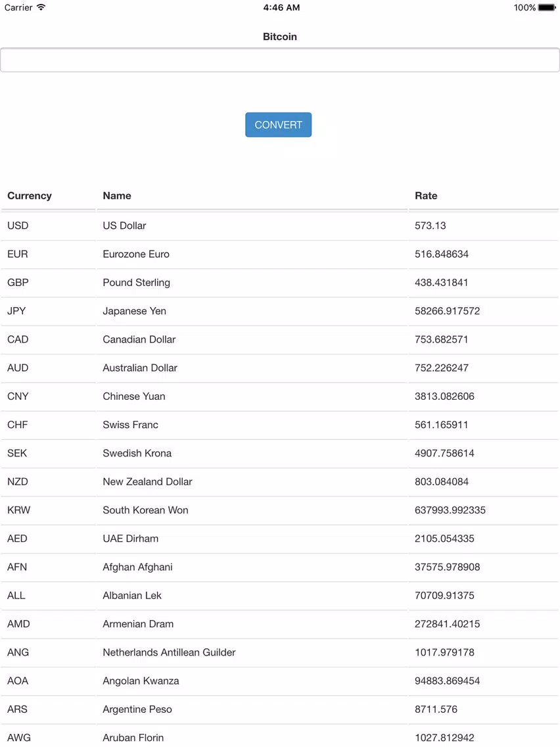Tap the Wi-Fi status icon

click(x=41, y=7)
